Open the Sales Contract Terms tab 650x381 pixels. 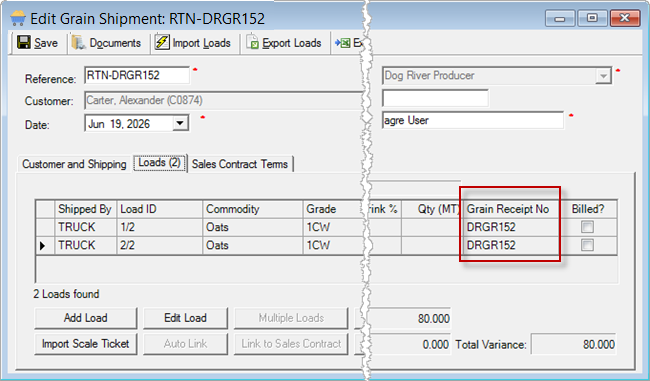click(240, 164)
